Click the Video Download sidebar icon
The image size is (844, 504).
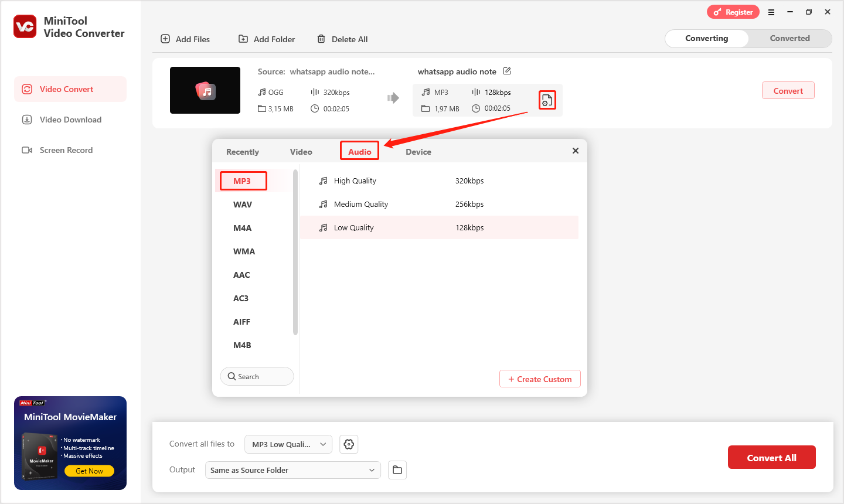click(x=27, y=120)
